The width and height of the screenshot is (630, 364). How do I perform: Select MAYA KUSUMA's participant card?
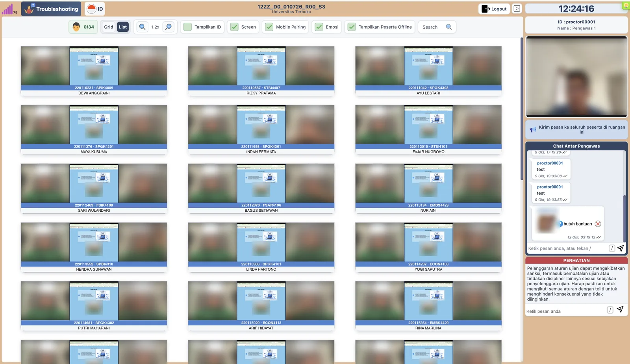(x=94, y=129)
